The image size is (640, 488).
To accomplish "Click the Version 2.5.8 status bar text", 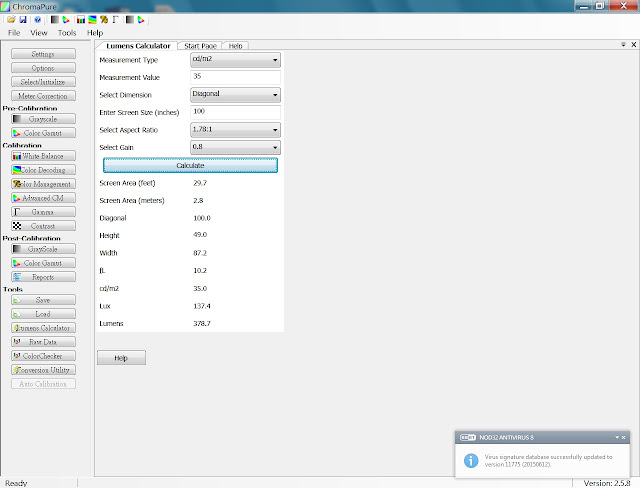I will tap(607, 483).
